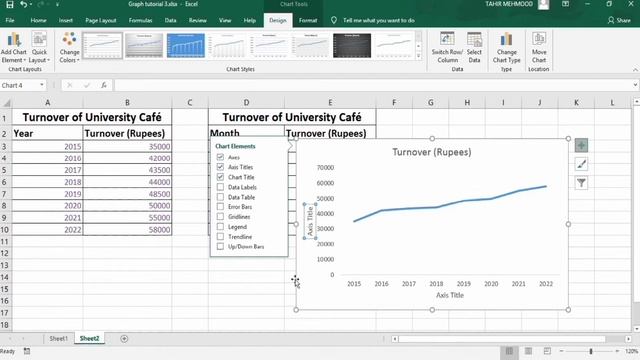Enable the Data Labels checkbox

(x=220, y=187)
